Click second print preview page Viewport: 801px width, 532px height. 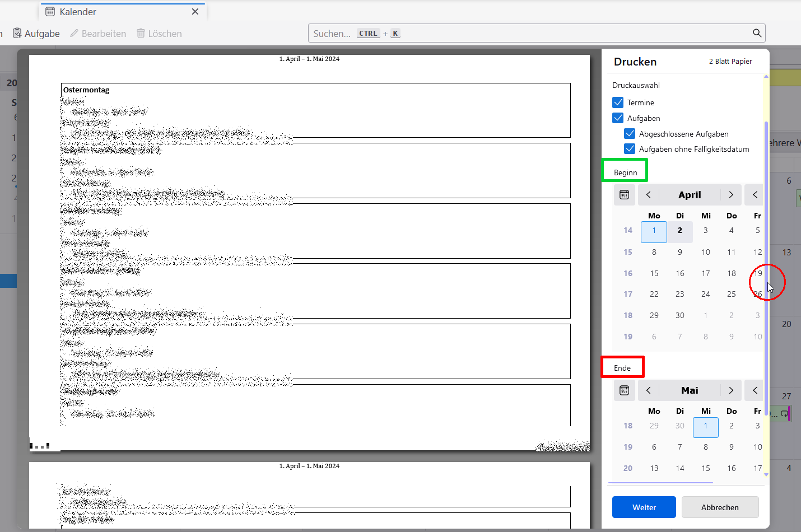[309, 495]
